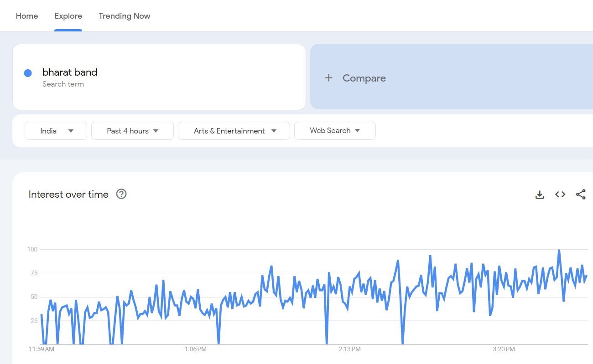The height and width of the screenshot is (364, 593).
Task: Open the Arts & Entertainment category dropdown
Action: coord(234,131)
